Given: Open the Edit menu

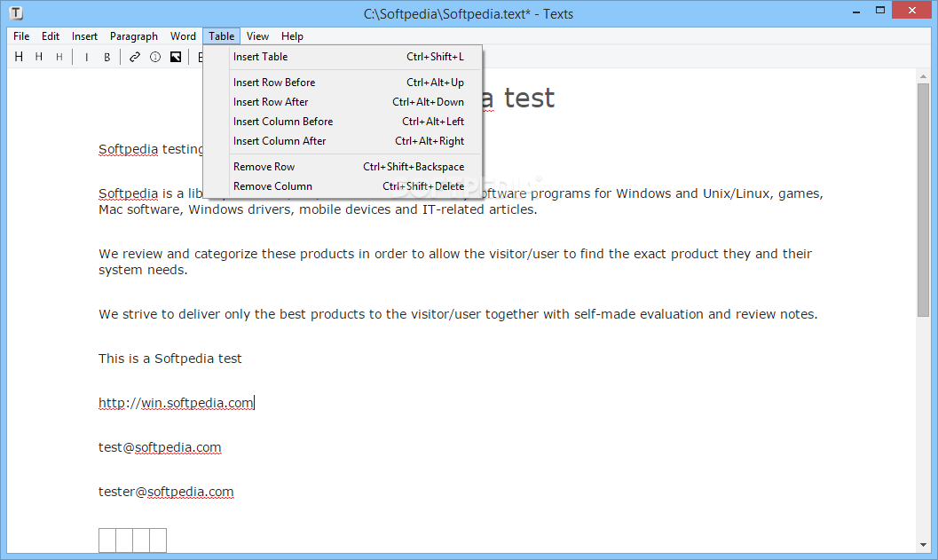Looking at the screenshot, I should [x=51, y=35].
